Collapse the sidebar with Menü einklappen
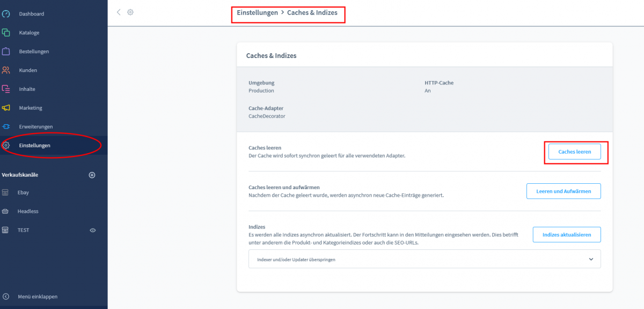 [38, 296]
